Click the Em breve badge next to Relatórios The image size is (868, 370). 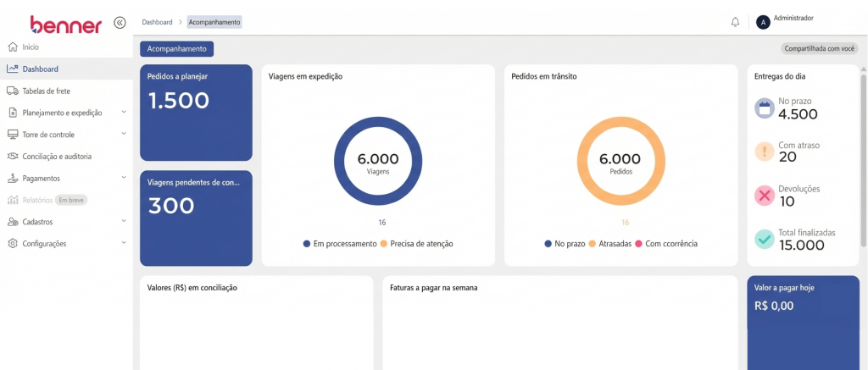tap(71, 200)
